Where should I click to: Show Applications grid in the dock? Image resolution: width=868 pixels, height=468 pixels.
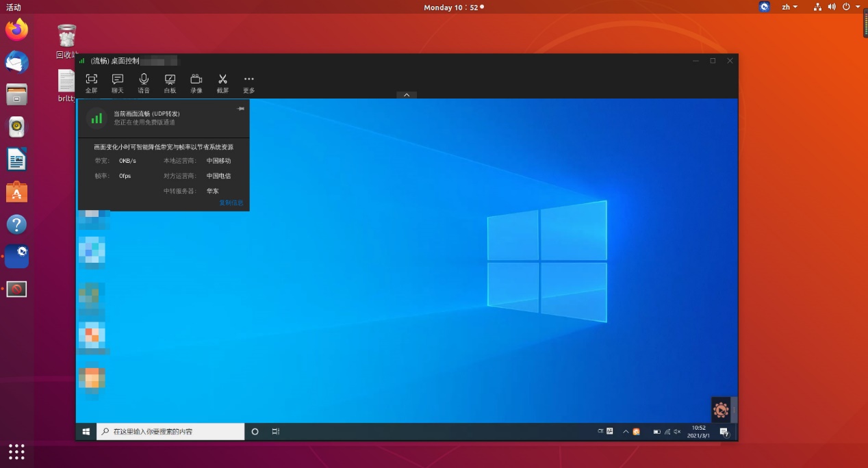(x=17, y=451)
